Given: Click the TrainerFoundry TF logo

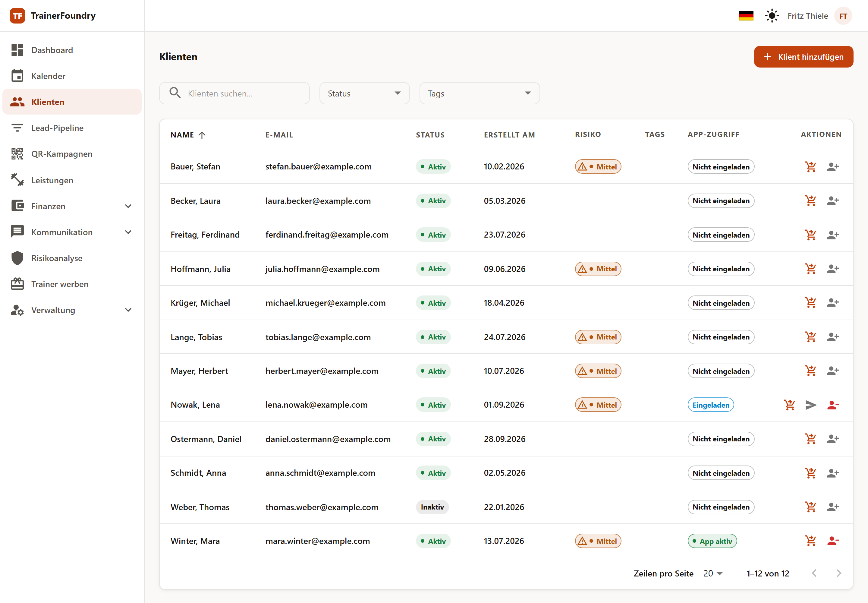Looking at the screenshot, I should point(17,16).
